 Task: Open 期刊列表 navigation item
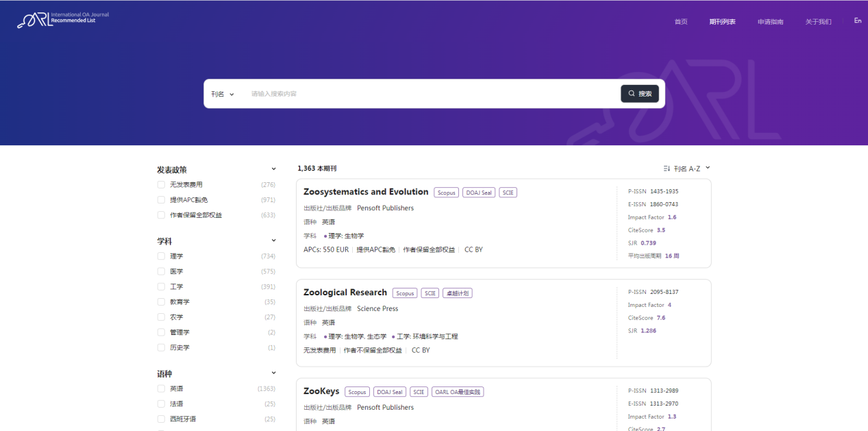(723, 22)
